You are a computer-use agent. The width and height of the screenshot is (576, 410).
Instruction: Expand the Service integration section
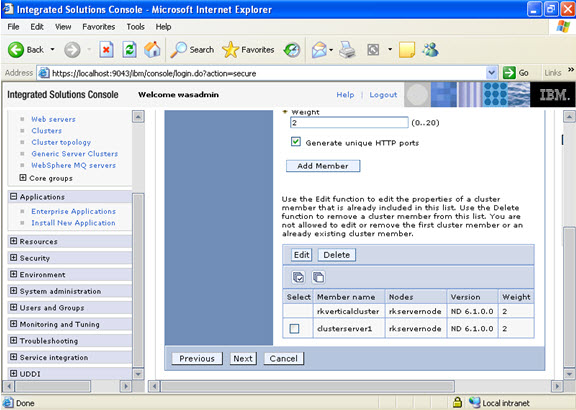pos(14,357)
